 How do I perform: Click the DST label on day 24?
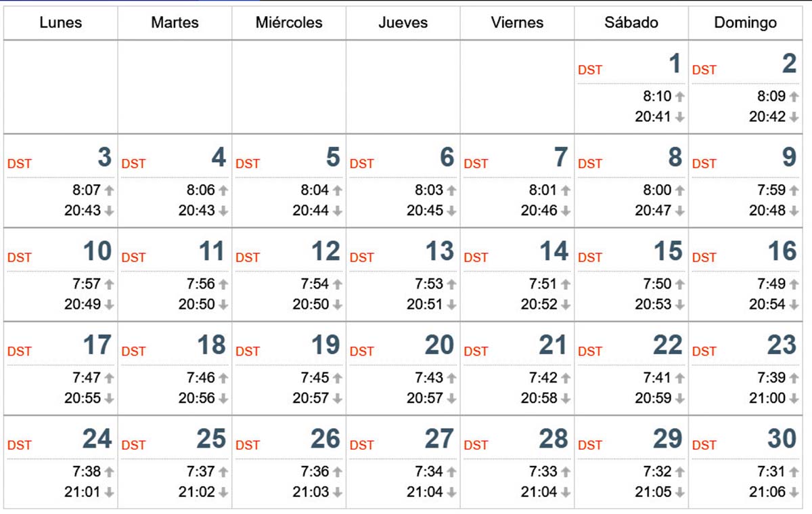[20, 446]
